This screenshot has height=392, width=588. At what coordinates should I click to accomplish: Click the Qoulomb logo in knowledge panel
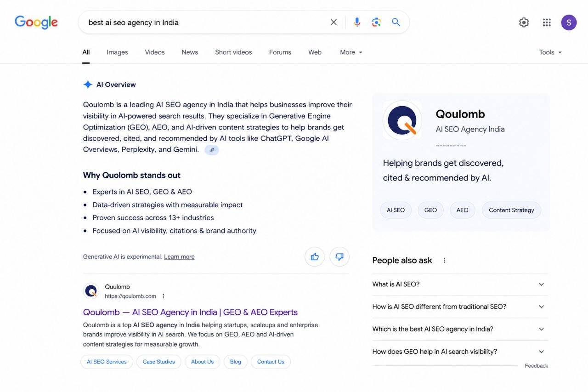tap(402, 120)
